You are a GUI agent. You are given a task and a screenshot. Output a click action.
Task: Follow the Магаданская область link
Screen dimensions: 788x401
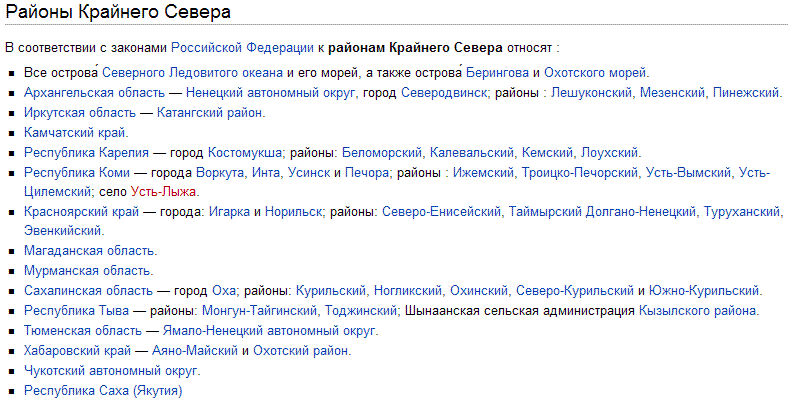coord(89,251)
